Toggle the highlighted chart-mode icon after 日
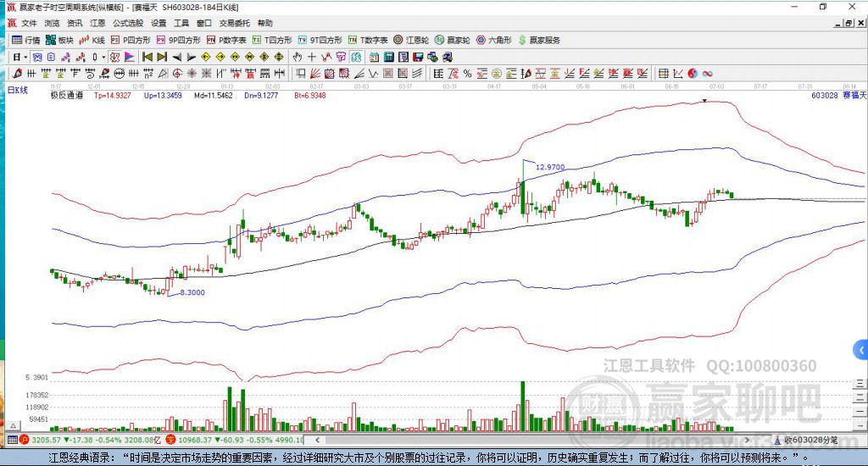868x466 pixels. click(x=37, y=57)
